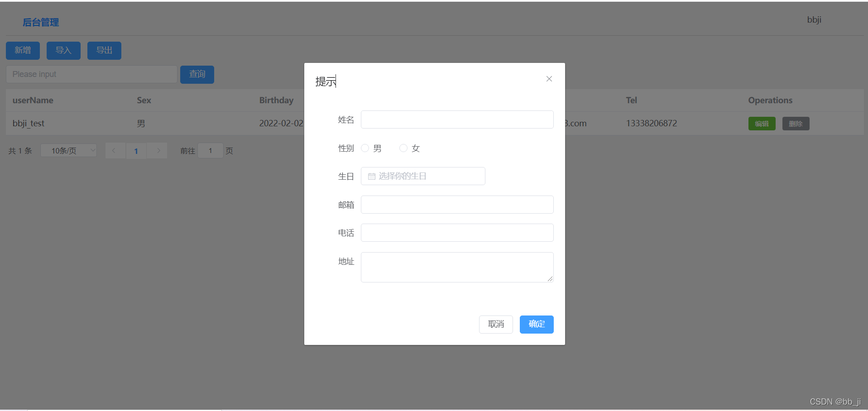Image resolution: width=868 pixels, height=411 pixels.
Task: Click the Birthday column header
Action: pos(276,100)
